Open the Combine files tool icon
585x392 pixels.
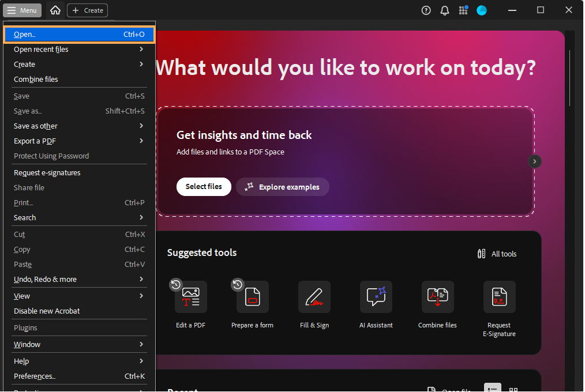pyautogui.click(x=437, y=297)
